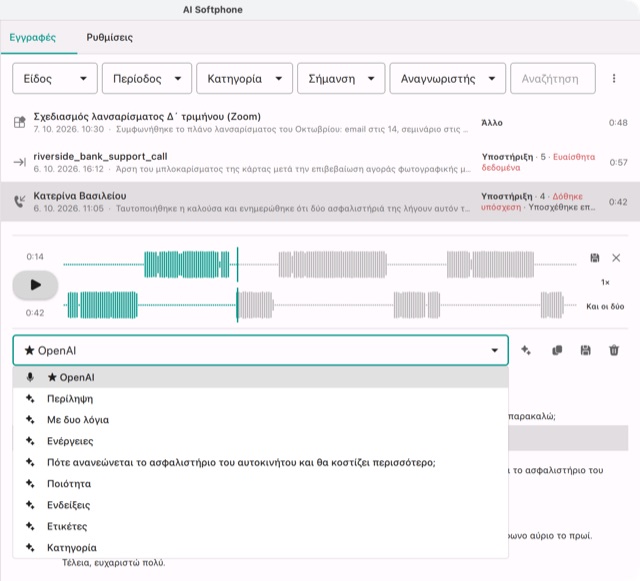Screen dimensions: 640x581
Task: Choose Με δυο λόγια from the list
Action: tap(260, 420)
